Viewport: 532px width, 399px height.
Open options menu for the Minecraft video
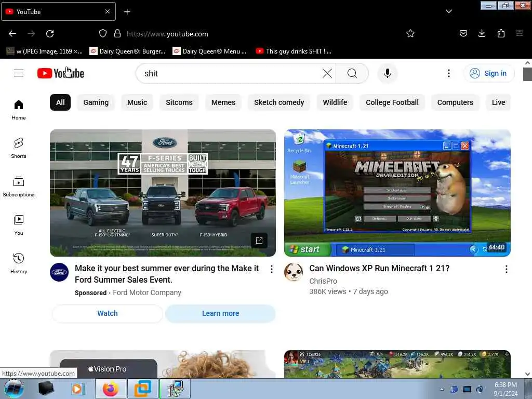click(506, 270)
